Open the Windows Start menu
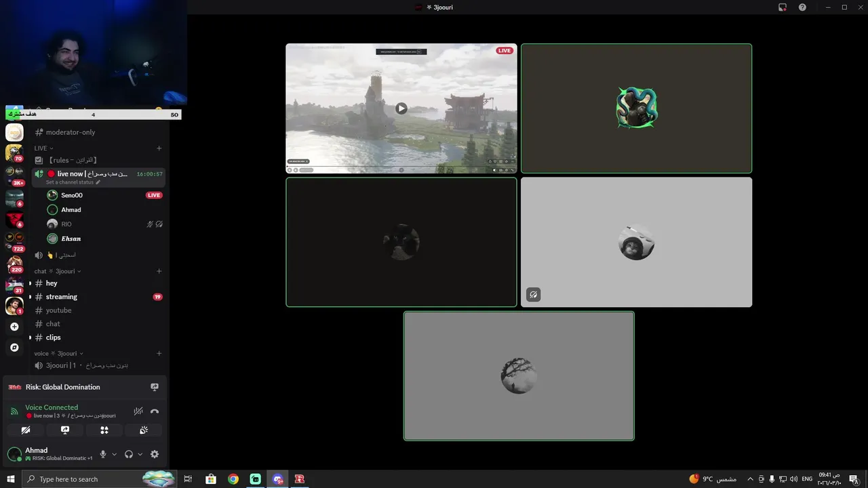 [x=10, y=479]
